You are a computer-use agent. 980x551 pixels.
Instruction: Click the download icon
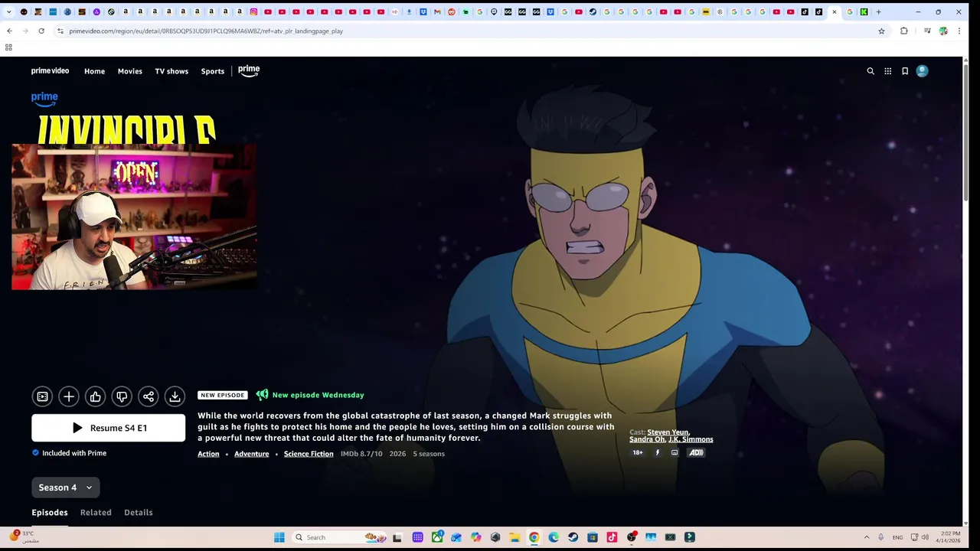pos(175,396)
